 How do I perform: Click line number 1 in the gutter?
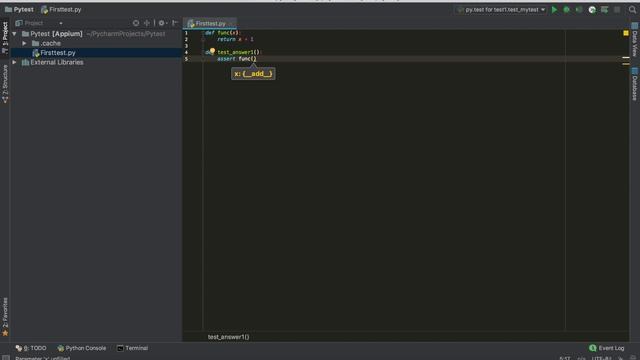coord(186,33)
